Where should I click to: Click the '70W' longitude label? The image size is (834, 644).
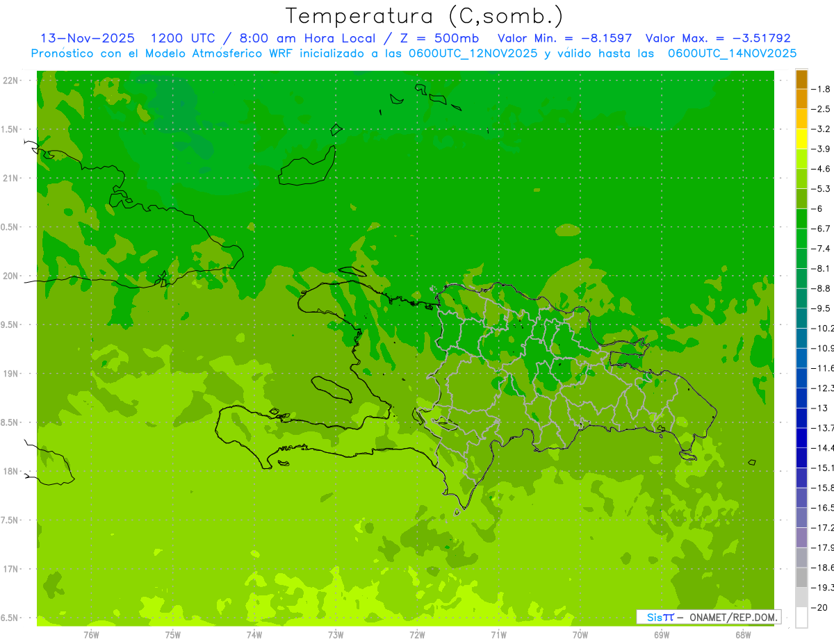pyautogui.click(x=580, y=635)
